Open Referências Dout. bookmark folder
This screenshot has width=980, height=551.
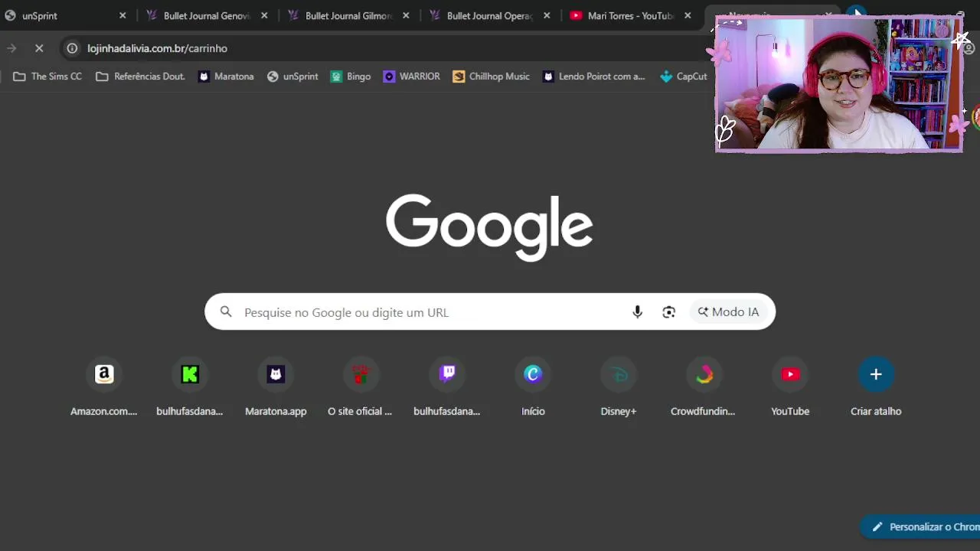pos(140,77)
